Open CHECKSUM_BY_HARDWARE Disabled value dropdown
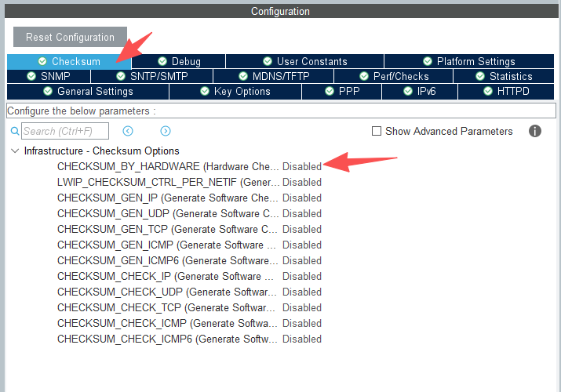 click(x=302, y=166)
